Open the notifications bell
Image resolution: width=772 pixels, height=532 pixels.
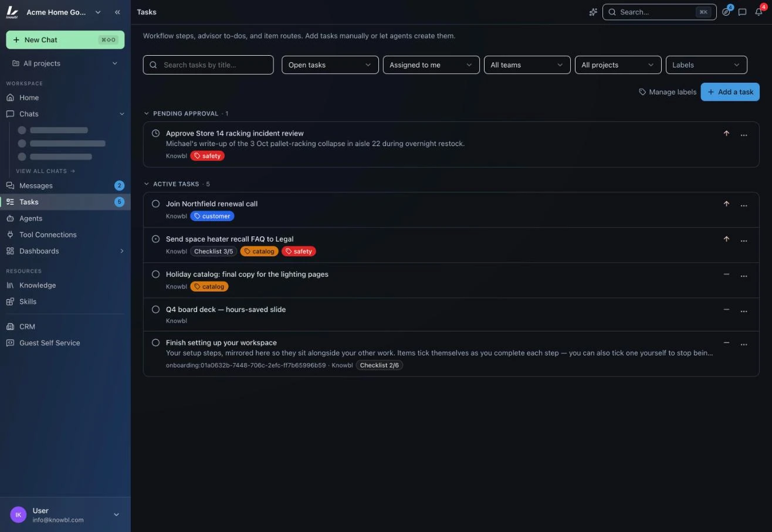pos(759,12)
